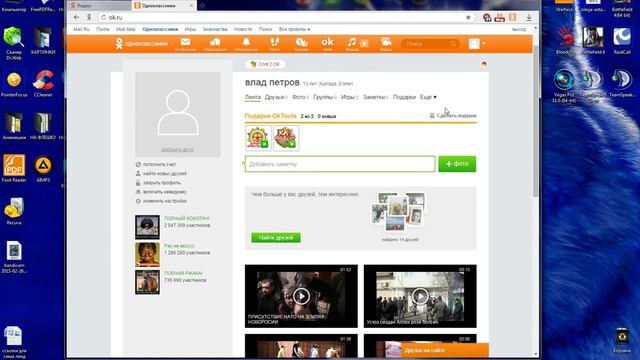Switch to the Фото tab
The height and width of the screenshot is (360, 640).
click(x=300, y=97)
